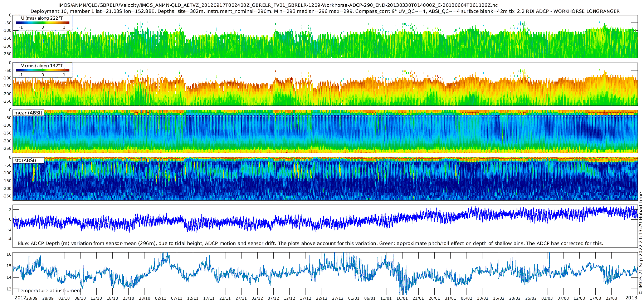Click the '13/10' date tick label
644x304 pixels.
coord(96,298)
